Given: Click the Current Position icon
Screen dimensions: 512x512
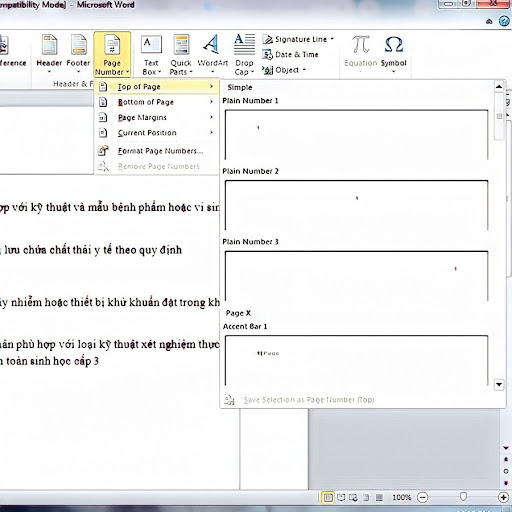Looking at the screenshot, I should click(103, 133).
